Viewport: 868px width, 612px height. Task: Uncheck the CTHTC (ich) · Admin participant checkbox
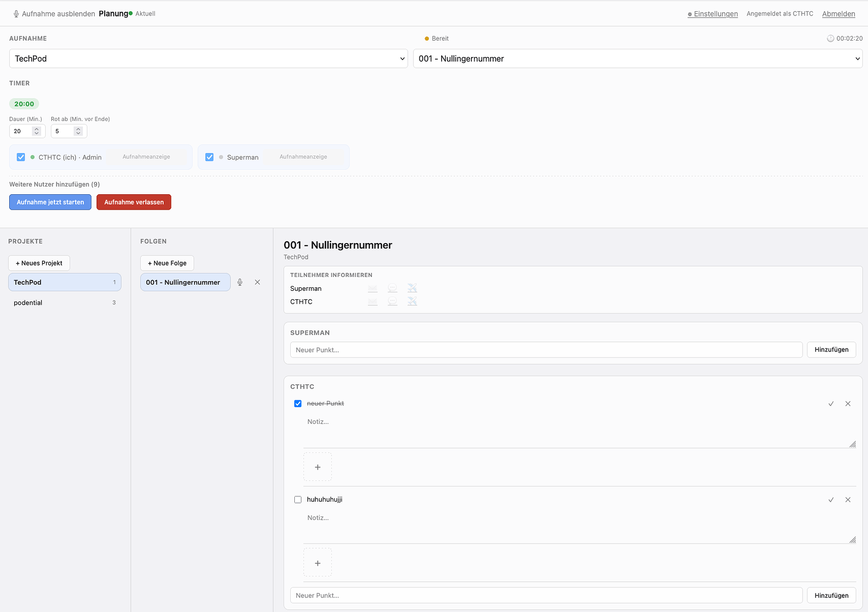21,157
